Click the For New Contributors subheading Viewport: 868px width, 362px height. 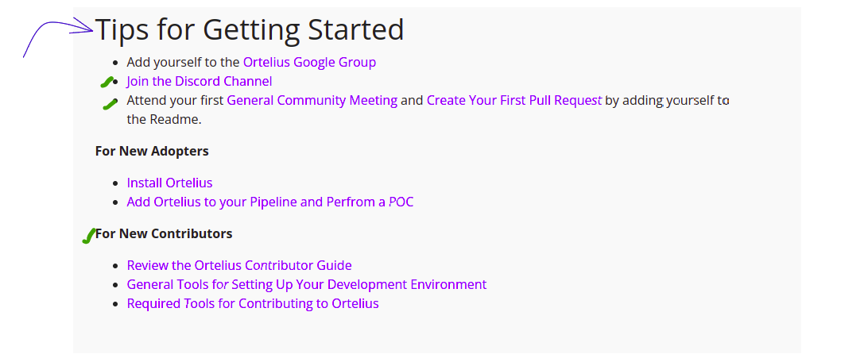pos(164,233)
